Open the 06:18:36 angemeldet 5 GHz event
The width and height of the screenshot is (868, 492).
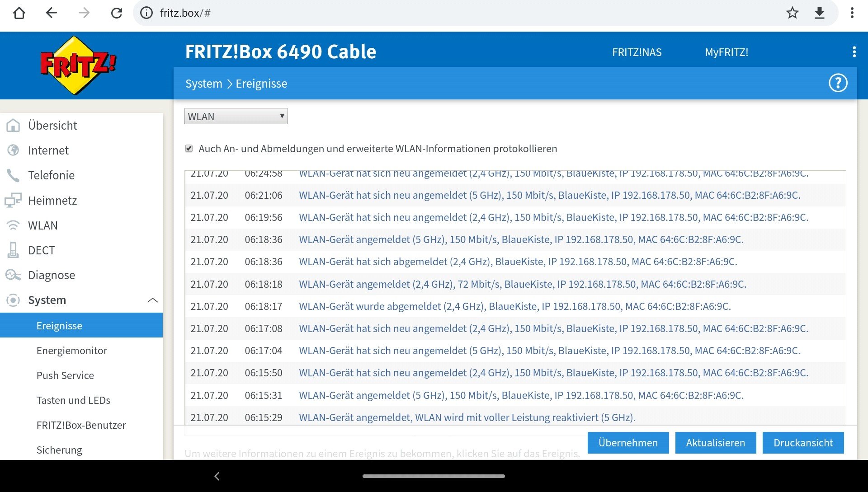click(x=515, y=239)
